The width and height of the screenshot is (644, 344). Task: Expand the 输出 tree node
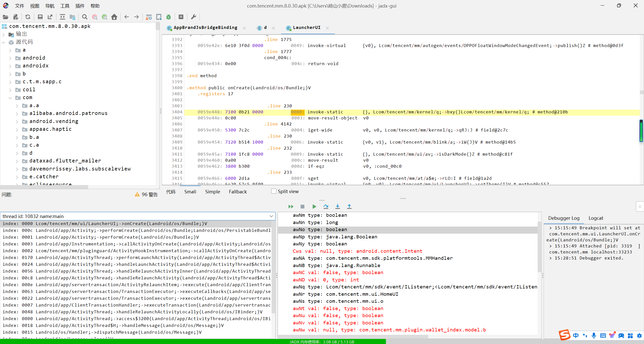(4, 34)
